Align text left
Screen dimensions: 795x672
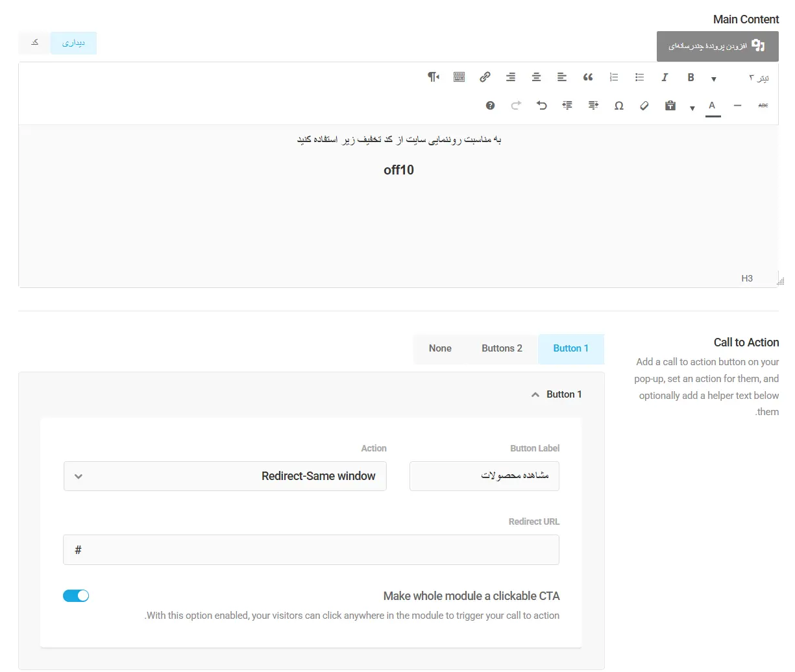click(562, 77)
